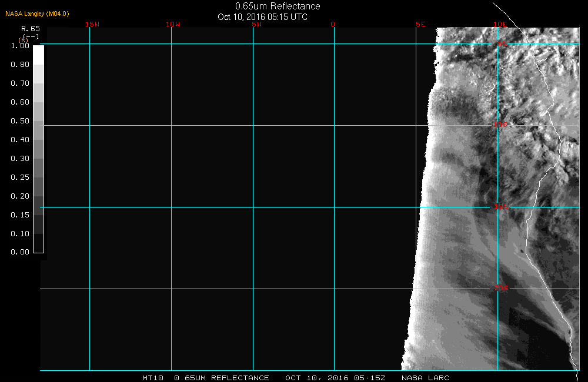This screenshot has height=382, width=588.
Task: Click the 0 longitude label
Action: point(333,24)
